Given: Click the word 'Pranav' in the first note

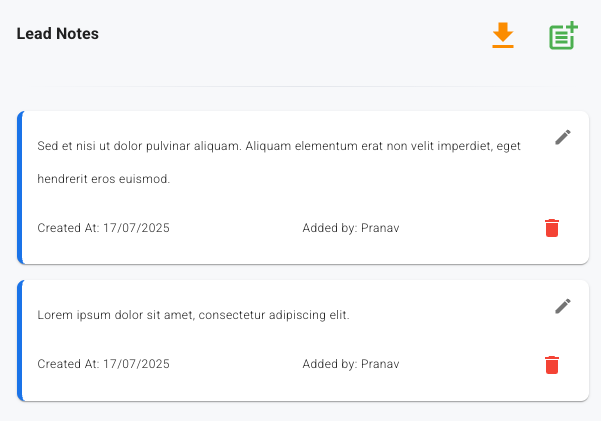Looking at the screenshot, I should 380,228.
